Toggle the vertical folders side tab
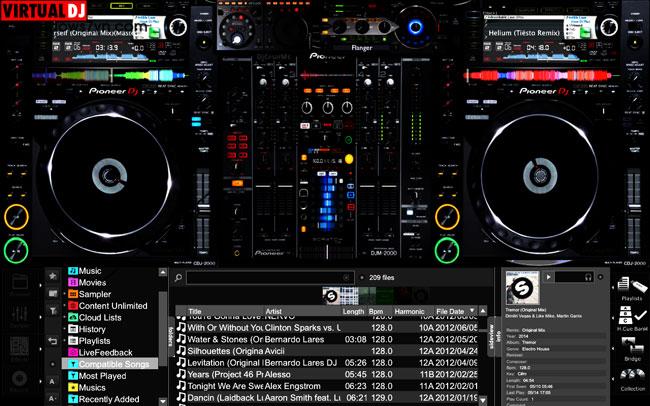 point(171,337)
